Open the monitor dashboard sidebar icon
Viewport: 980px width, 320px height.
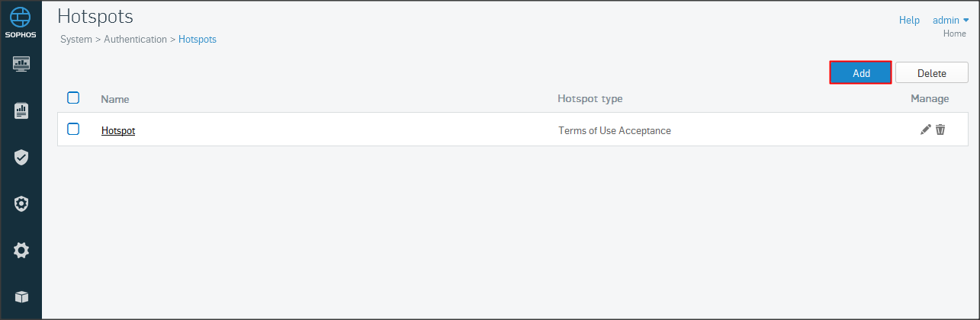click(x=21, y=64)
